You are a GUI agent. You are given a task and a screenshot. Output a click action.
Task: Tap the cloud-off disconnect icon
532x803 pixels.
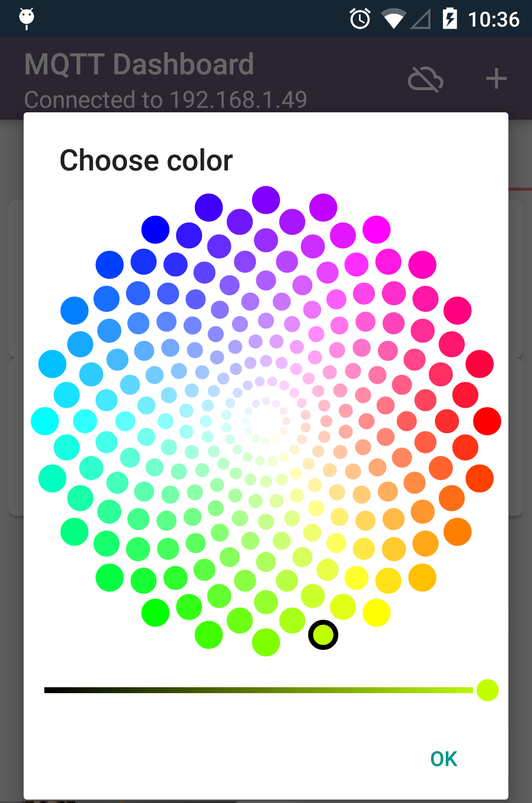[x=426, y=79]
